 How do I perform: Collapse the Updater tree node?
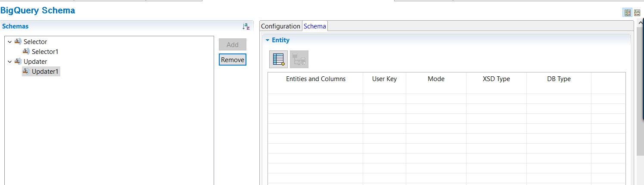(x=10, y=62)
